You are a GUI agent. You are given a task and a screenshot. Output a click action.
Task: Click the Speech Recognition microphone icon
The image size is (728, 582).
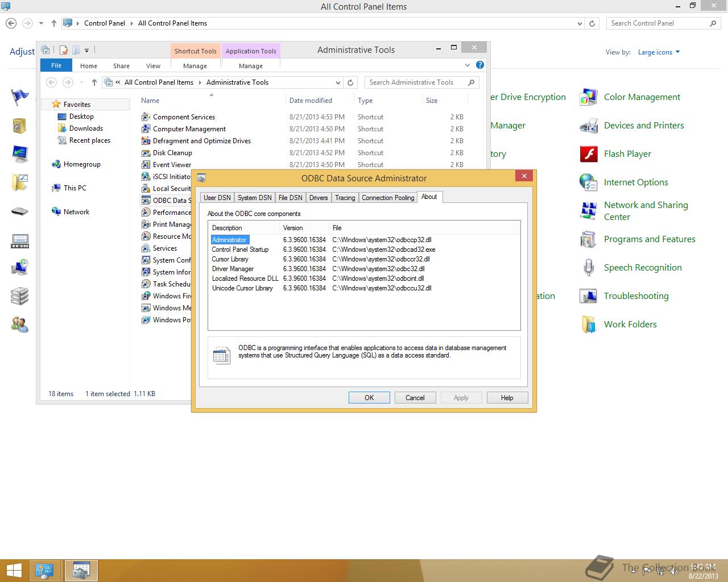tap(589, 268)
